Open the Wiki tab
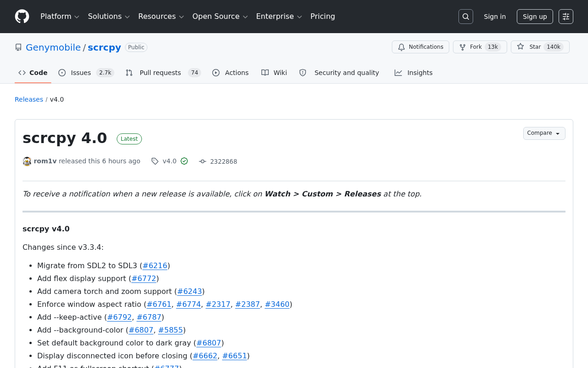Viewport: 588px width, 368px height. coord(274,73)
